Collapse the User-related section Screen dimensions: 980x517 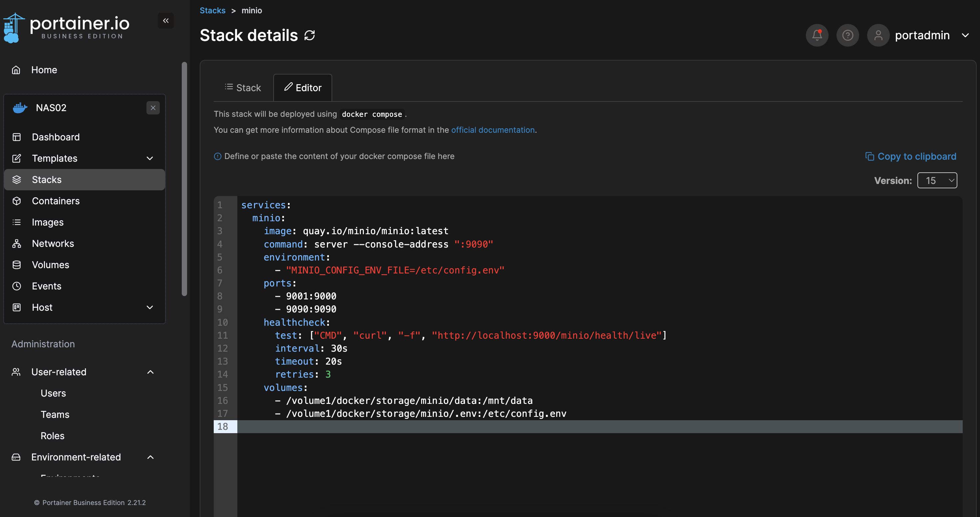(x=150, y=372)
